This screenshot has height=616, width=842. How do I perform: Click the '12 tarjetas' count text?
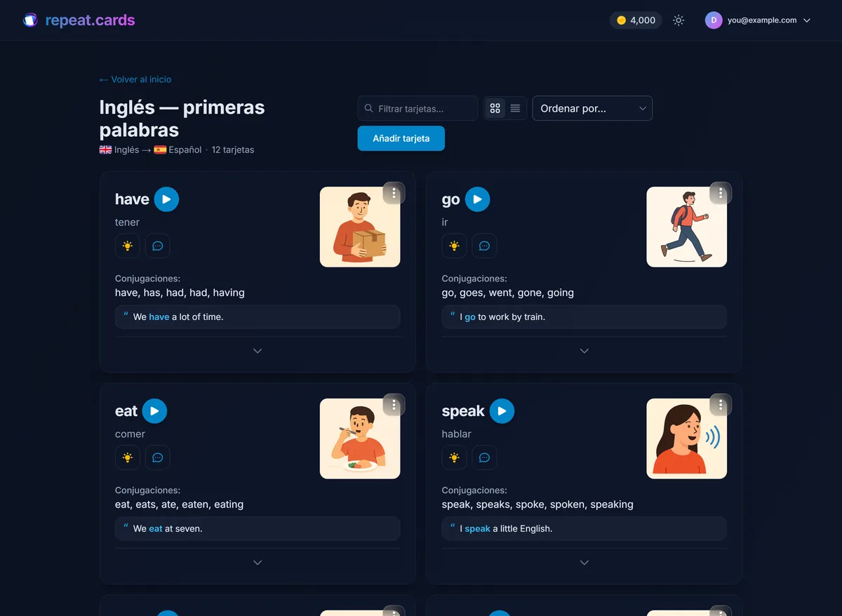pos(233,149)
